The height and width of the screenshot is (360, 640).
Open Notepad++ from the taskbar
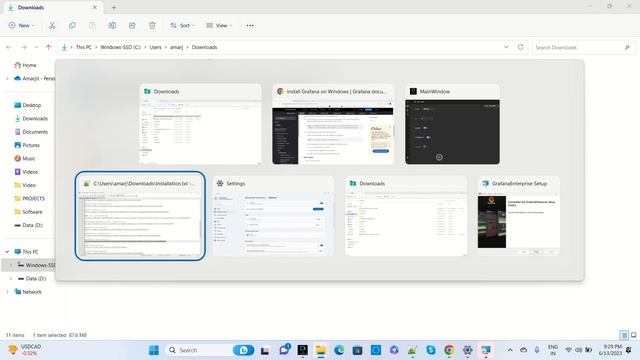point(412,350)
